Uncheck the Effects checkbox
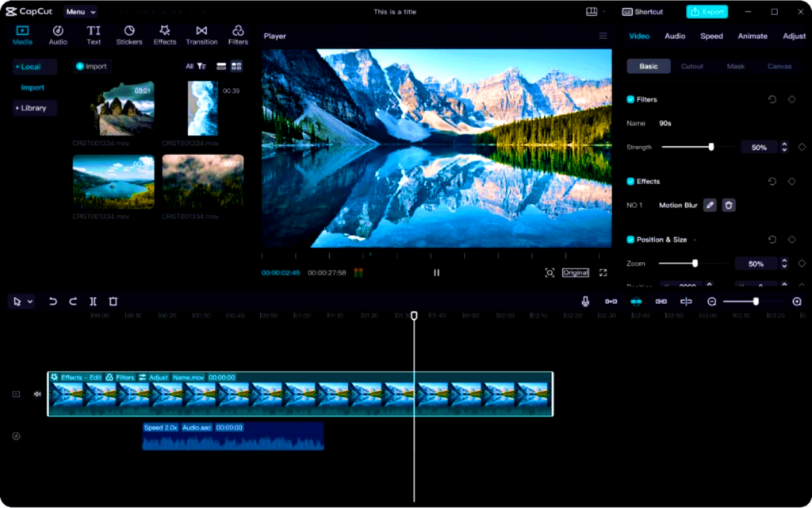The height and width of the screenshot is (508, 812). coord(630,181)
